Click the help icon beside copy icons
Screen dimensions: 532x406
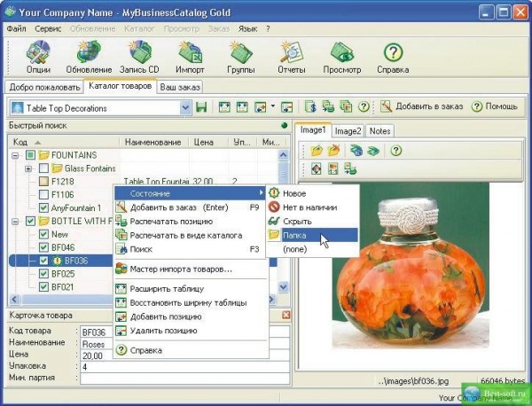364,107
